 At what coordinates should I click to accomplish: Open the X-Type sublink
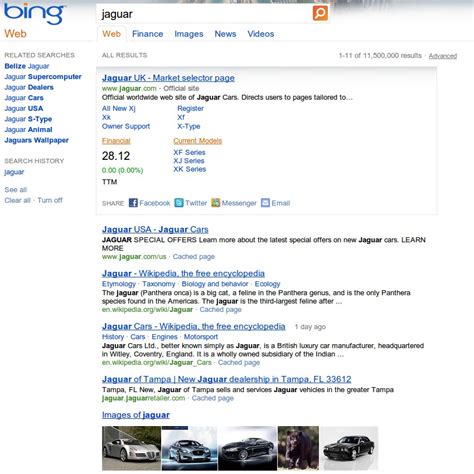[189, 126]
